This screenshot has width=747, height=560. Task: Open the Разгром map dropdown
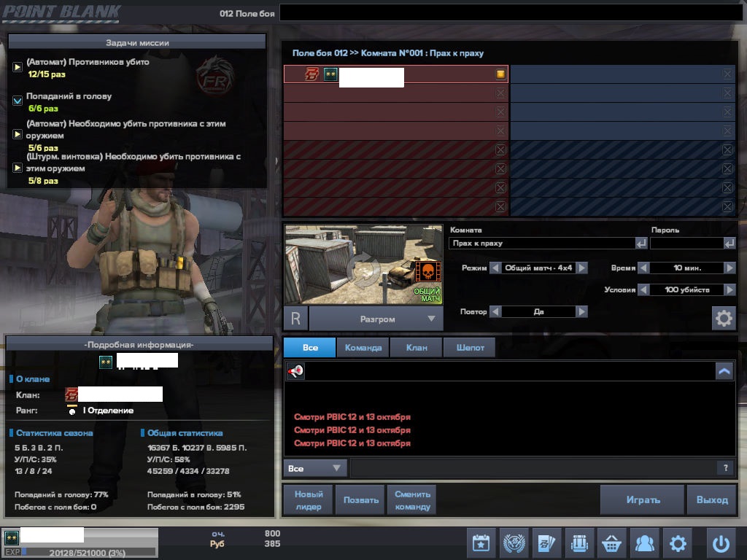(x=376, y=319)
